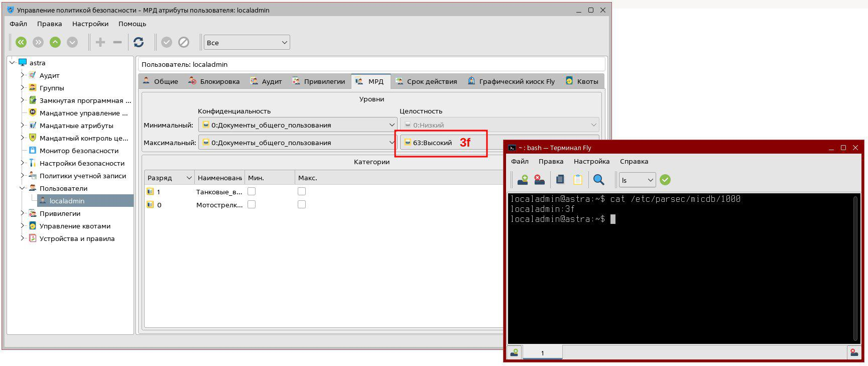Click the plus add toolbar icon
Screen dimensions: 868x366
(100, 43)
